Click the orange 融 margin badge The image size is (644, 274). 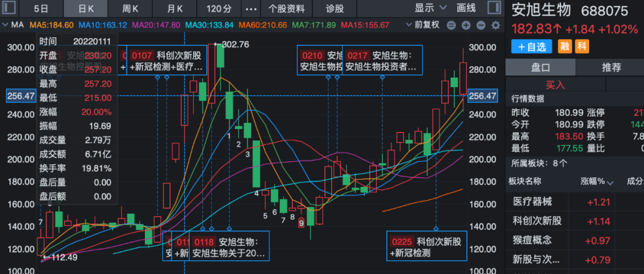click(564, 47)
